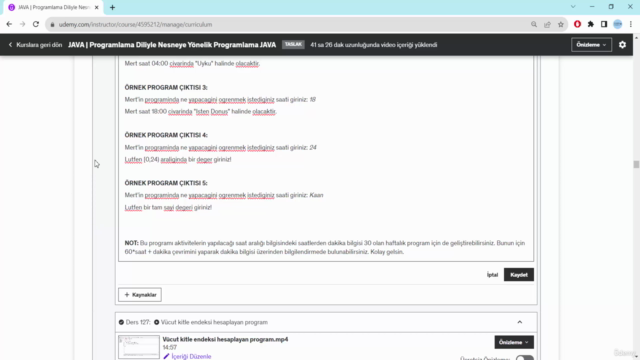Click the page vertical scrollbar thumb
The height and width of the screenshot is (360, 640).
click(x=636, y=164)
